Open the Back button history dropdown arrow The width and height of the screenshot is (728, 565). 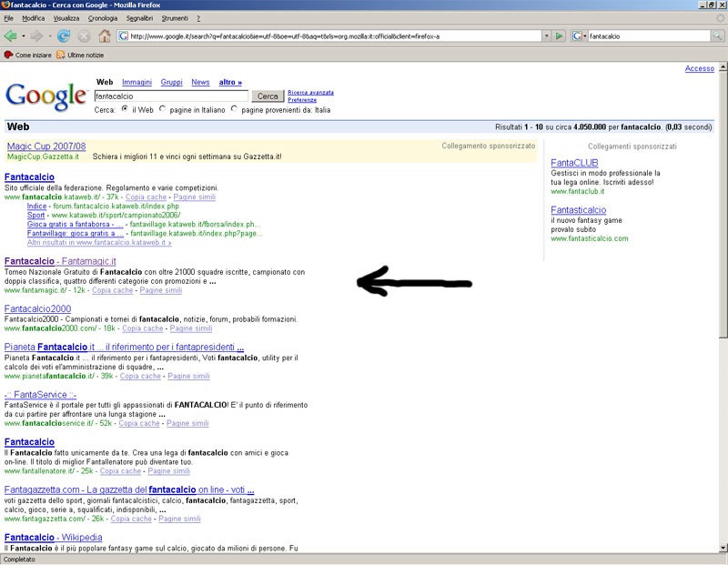[x=24, y=35]
